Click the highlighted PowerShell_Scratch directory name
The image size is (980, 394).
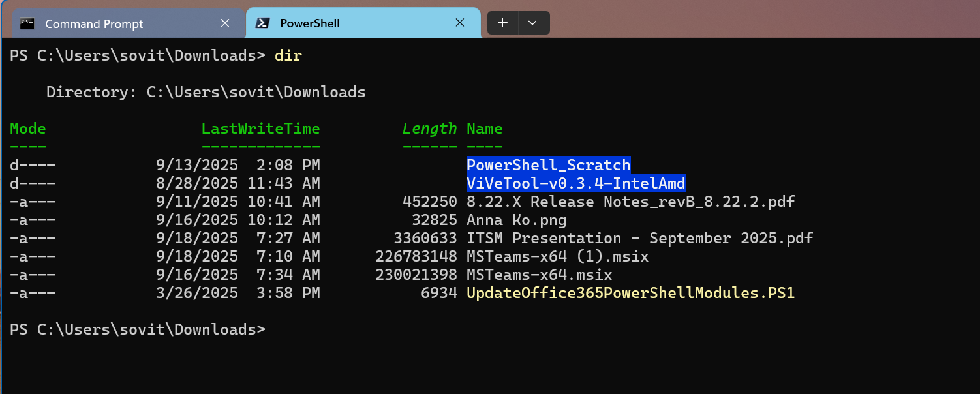[548, 164]
